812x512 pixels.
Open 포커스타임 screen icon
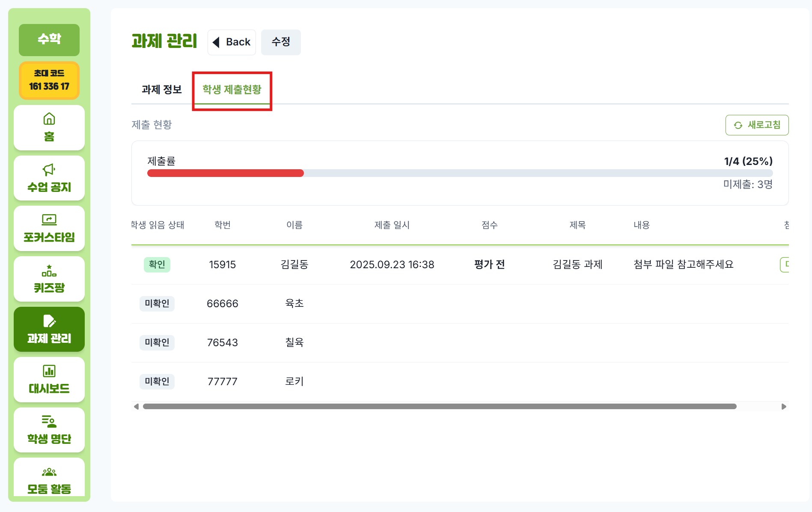[49, 220]
